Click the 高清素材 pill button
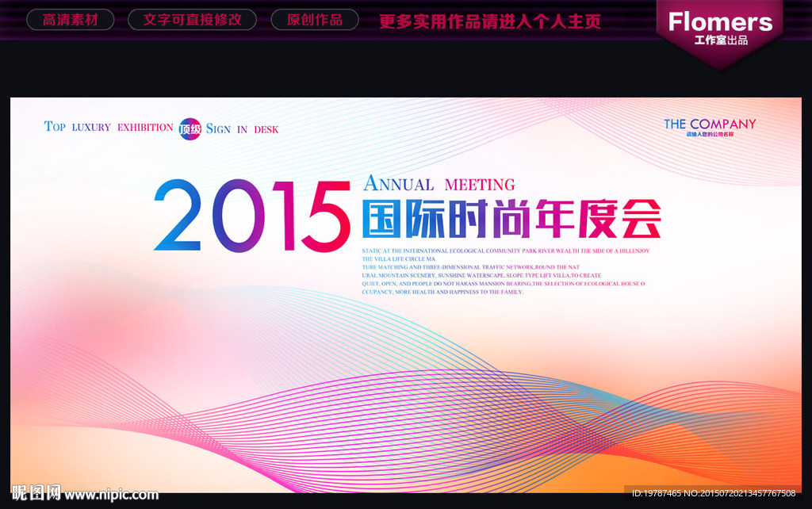Viewport: 812px width, 509px height. point(71,20)
